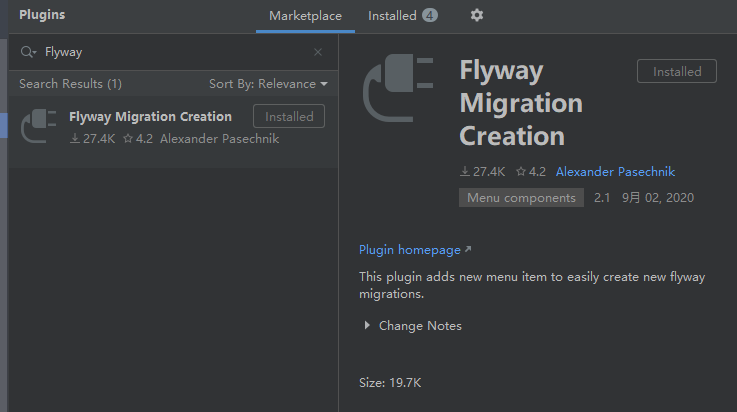Click the Menu components tag
Image resolution: width=737 pixels, height=412 pixels.
point(521,198)
